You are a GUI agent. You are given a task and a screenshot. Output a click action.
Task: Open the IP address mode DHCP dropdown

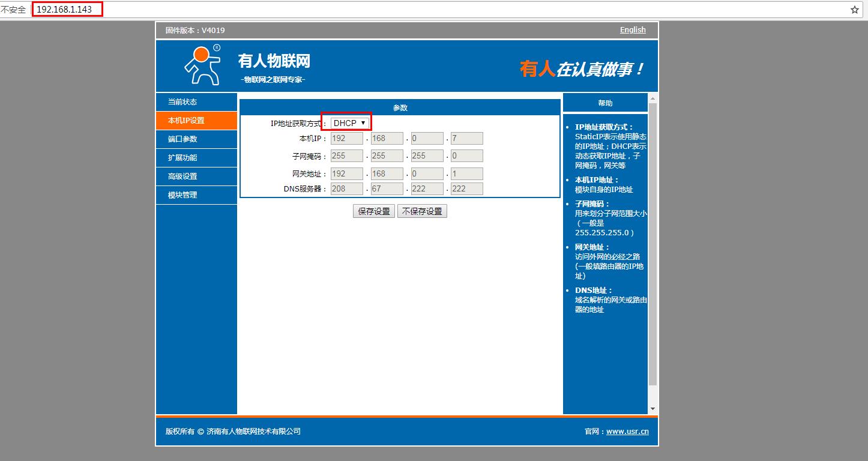pos(349,123)
